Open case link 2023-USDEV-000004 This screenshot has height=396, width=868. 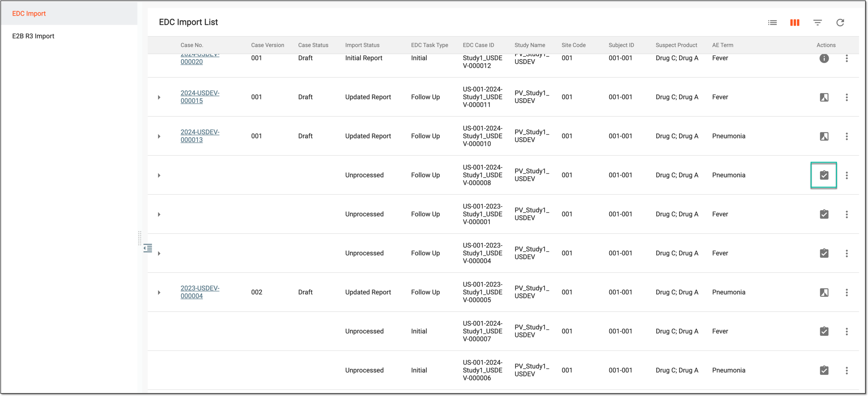coord(200,292)
